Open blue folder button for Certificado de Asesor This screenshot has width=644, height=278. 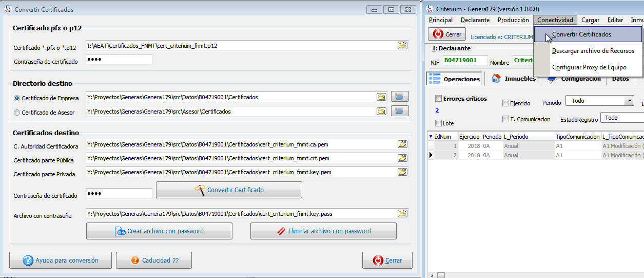point(400,111)
